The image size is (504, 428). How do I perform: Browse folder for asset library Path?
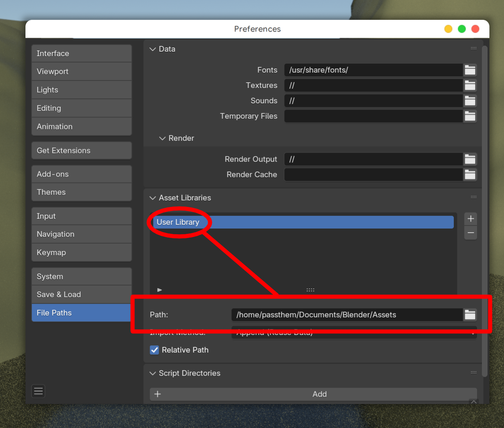[470, 315]
